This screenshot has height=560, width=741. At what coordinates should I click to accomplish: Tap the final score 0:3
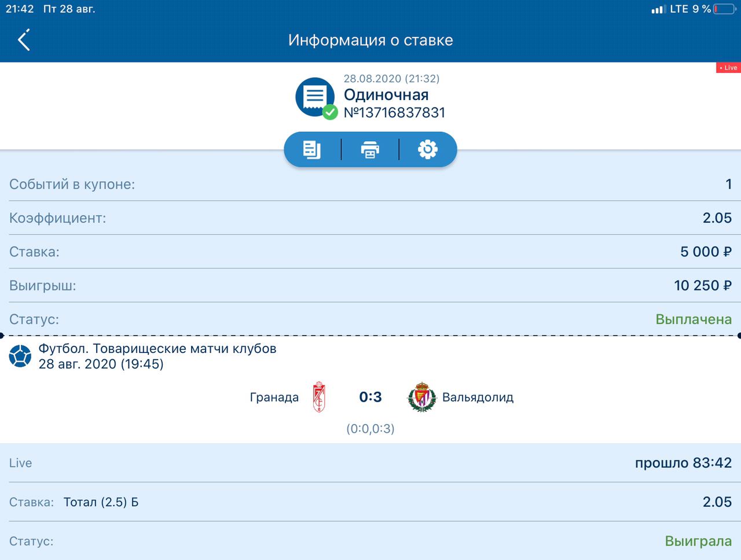point(370,397)
